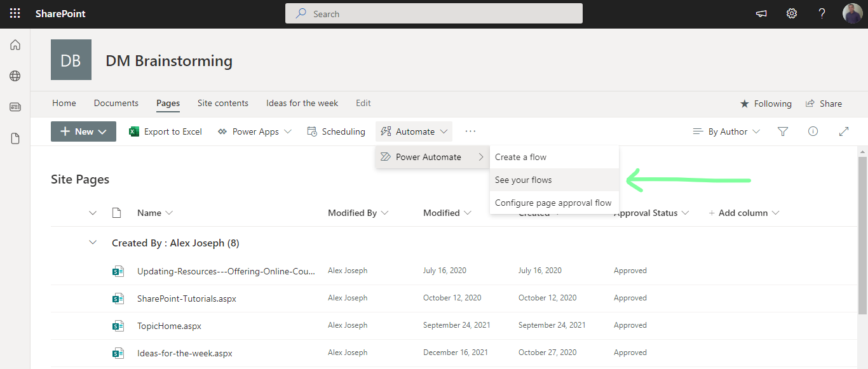Go to the Pages navigation tab
The width and height of the screenshot is (868, 369).
(x=168, y=103)
